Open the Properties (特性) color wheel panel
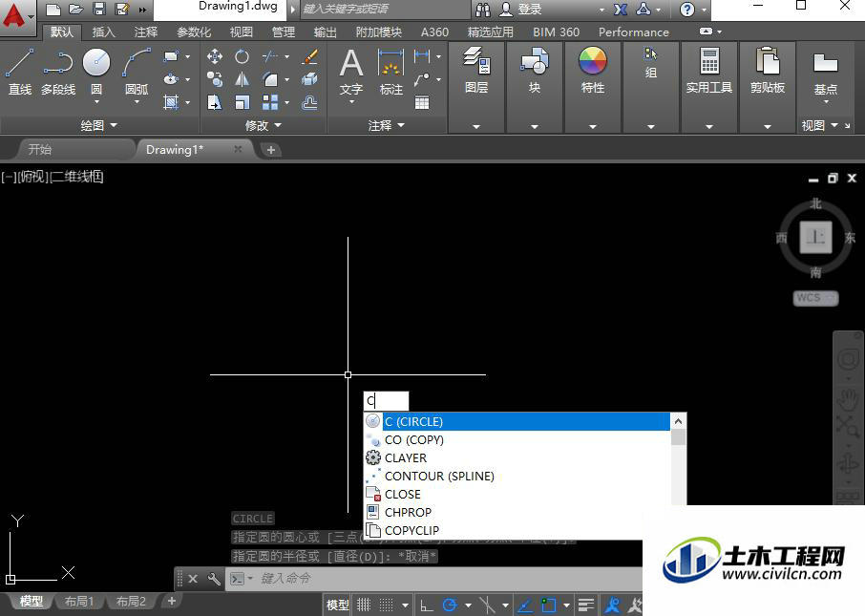 [x=593, y=70]
